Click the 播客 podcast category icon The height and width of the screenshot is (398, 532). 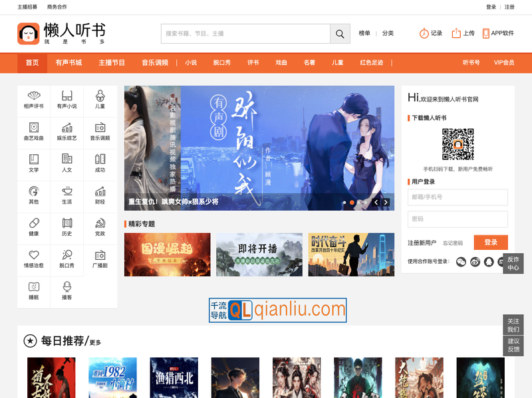(x=66, y=292)
